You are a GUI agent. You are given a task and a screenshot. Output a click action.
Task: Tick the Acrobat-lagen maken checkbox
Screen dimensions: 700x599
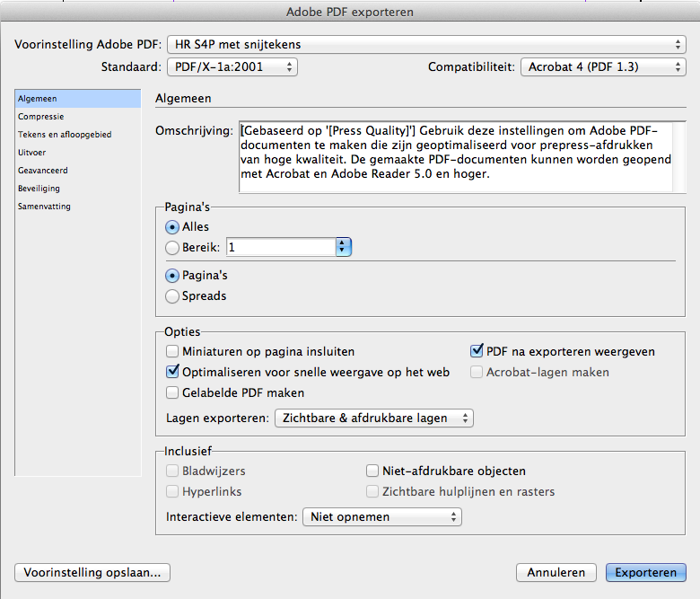point(477,372)
